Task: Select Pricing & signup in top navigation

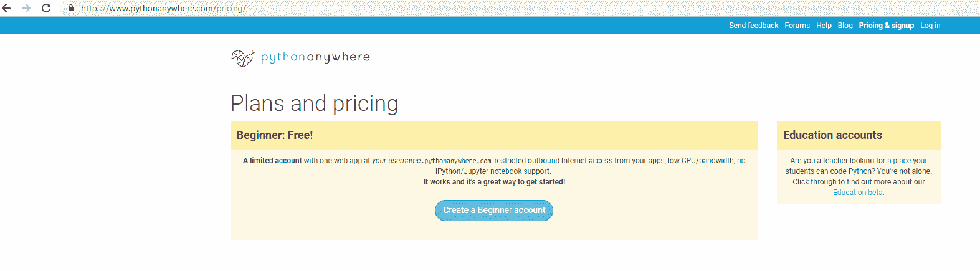Action: [x=886, y=26]
